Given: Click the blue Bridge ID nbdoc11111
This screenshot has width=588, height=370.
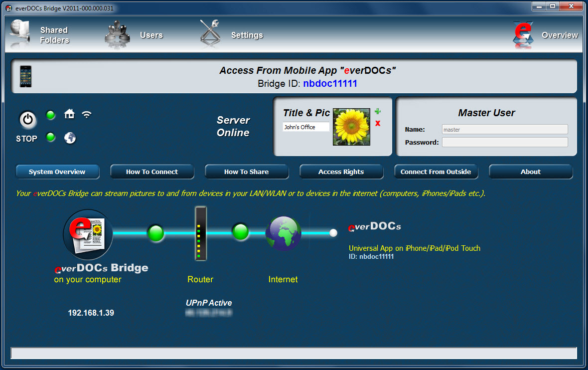Looking at the screenshot, I should pyautogui.click(x=330, y=83).
